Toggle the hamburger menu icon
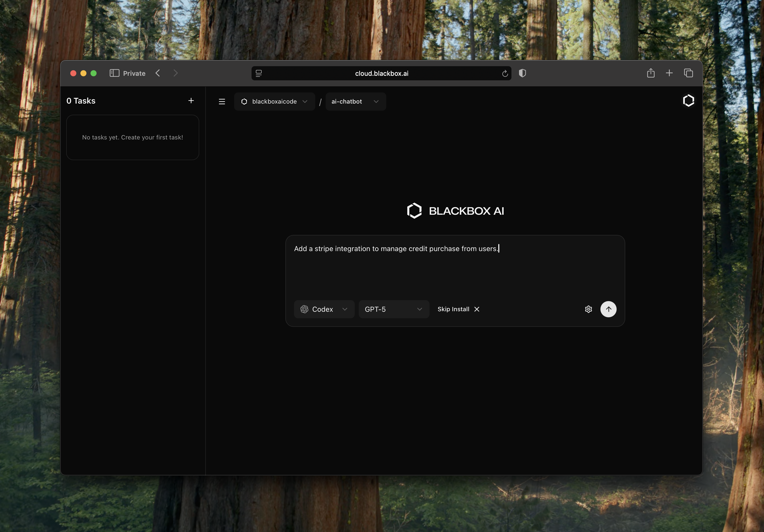 [222, 101]
